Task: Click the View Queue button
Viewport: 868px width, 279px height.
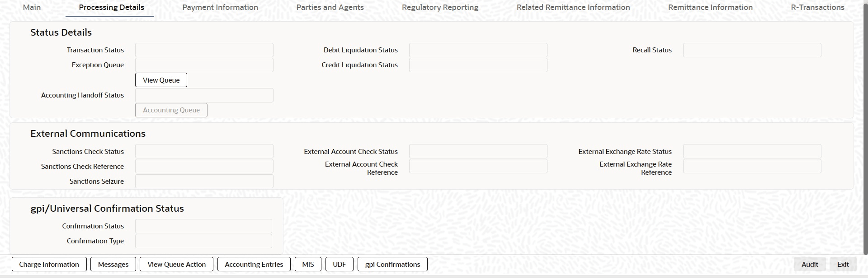Action: pyautogui.click(x=161, y=80)
